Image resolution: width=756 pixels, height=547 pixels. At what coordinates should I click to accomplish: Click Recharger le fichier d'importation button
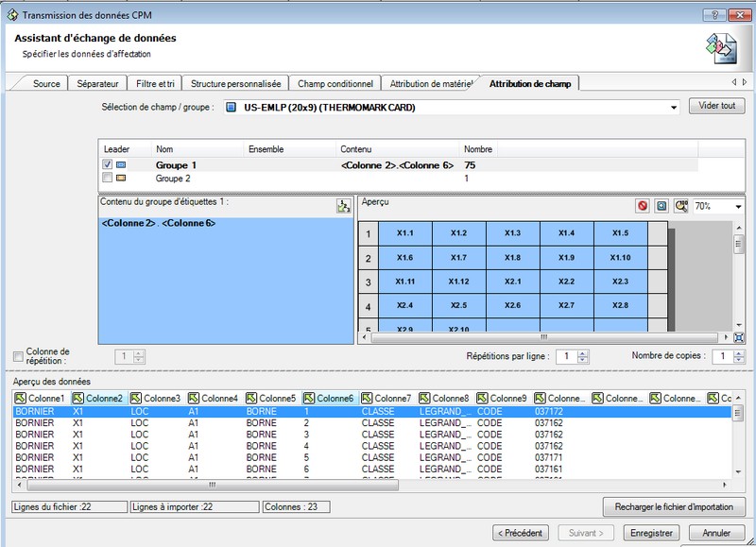pos(674,506)
